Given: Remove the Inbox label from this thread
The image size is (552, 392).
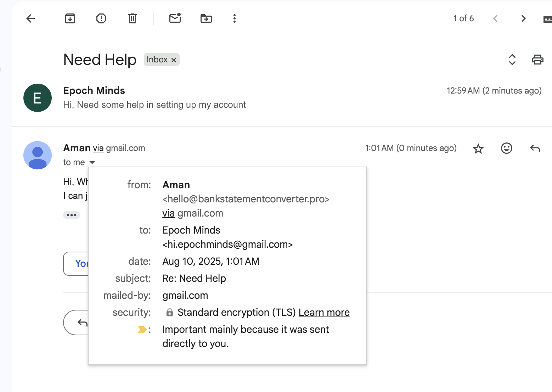Looking at the screenshot, I should coord(173,60).
